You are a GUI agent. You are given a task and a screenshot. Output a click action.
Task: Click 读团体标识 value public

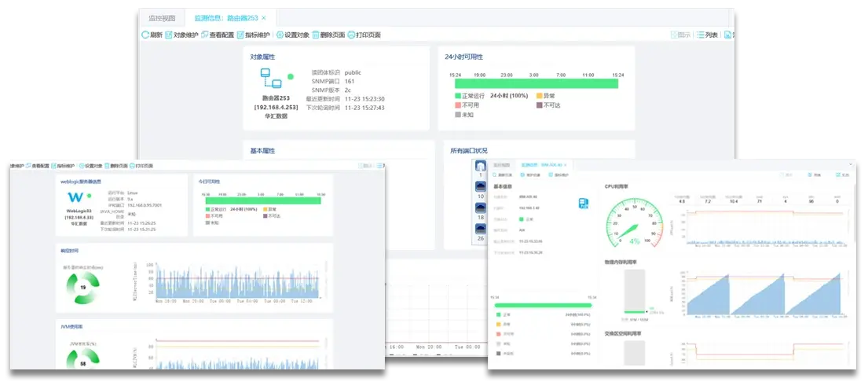point(353,72)
